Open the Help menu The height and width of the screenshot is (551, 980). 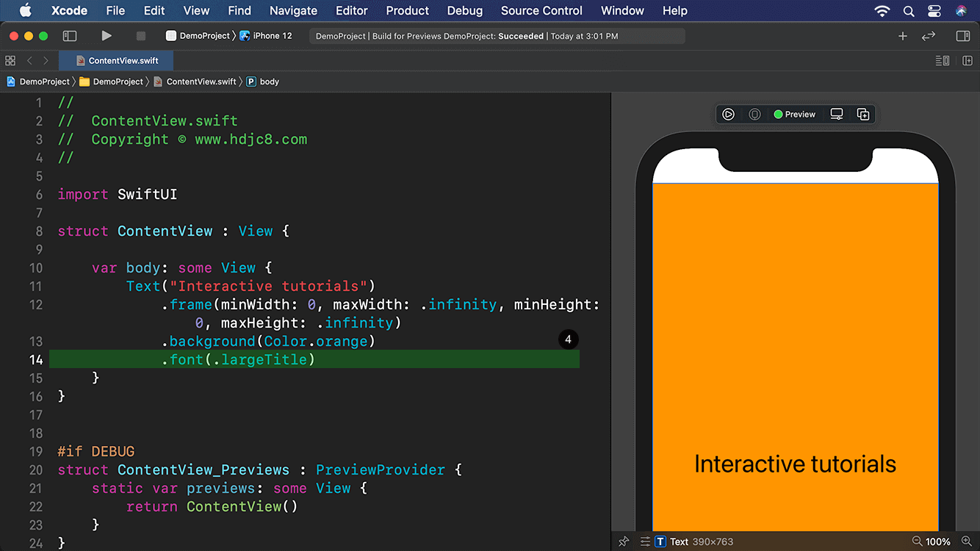(675, 10)
